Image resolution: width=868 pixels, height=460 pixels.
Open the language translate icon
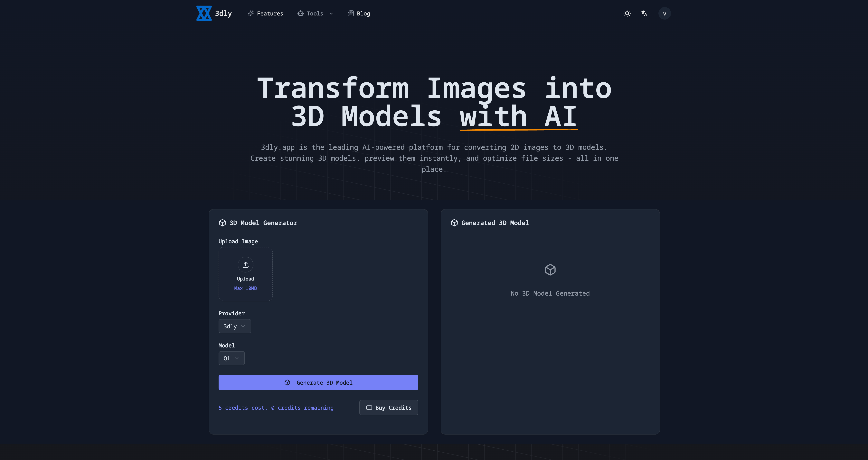click(x=645, y=13)
